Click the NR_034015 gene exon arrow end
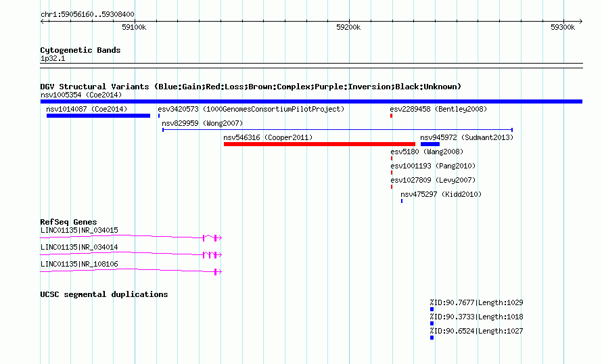602x364 pixels. 218,238
